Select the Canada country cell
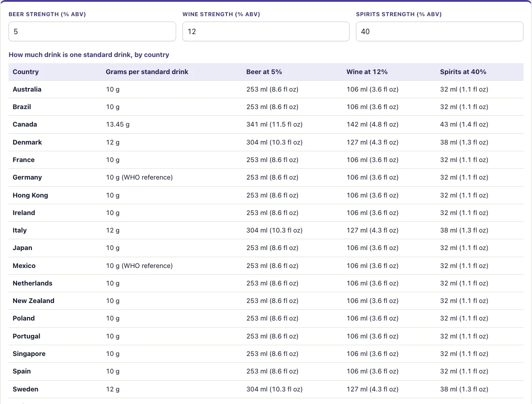The height and width of the screenshot is (404, 532). (25, 124)
